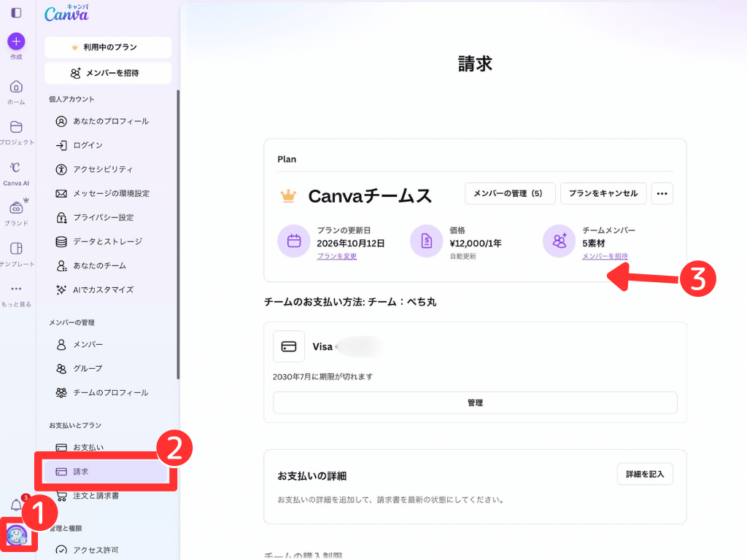Viewport: 747px width, 560px height.
Task: Click 詳細を記入 in payment details section
Action: pos(644,473)
